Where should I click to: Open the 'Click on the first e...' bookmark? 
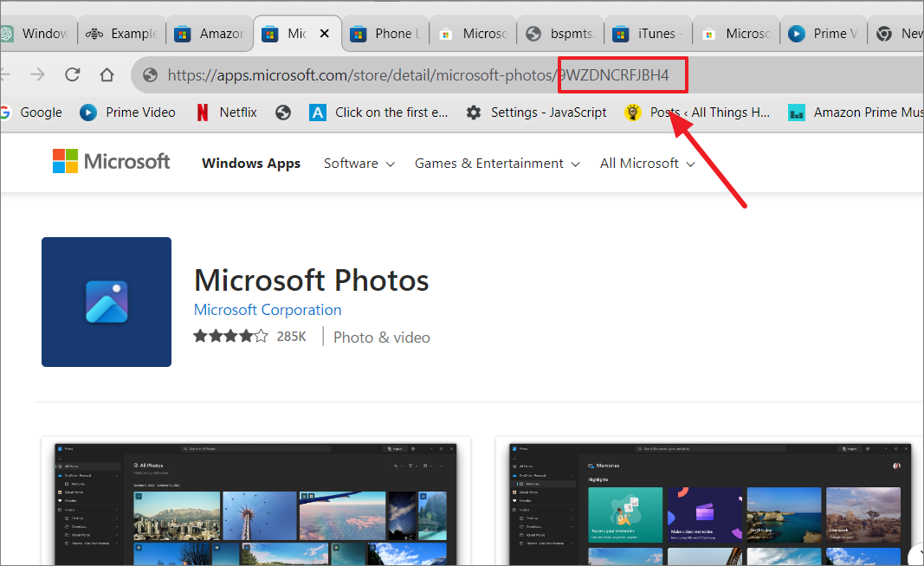click(378, 112)
